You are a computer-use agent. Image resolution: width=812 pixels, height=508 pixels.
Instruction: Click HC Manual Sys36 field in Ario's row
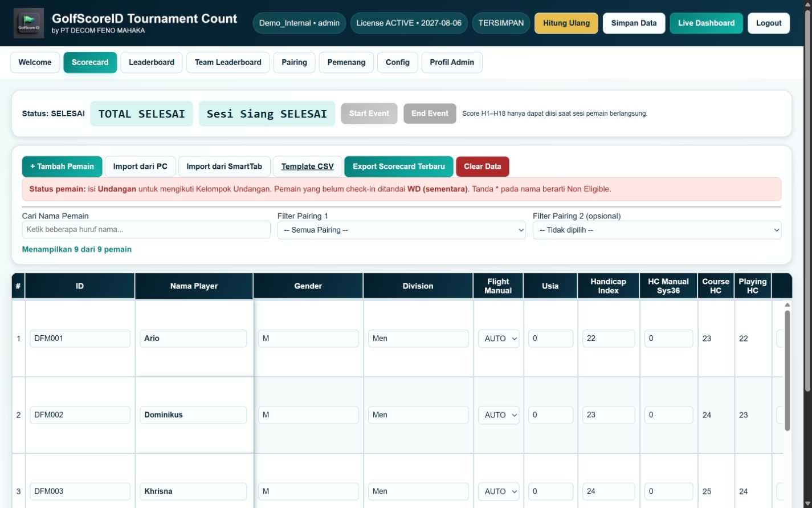[x=668, y=338]
